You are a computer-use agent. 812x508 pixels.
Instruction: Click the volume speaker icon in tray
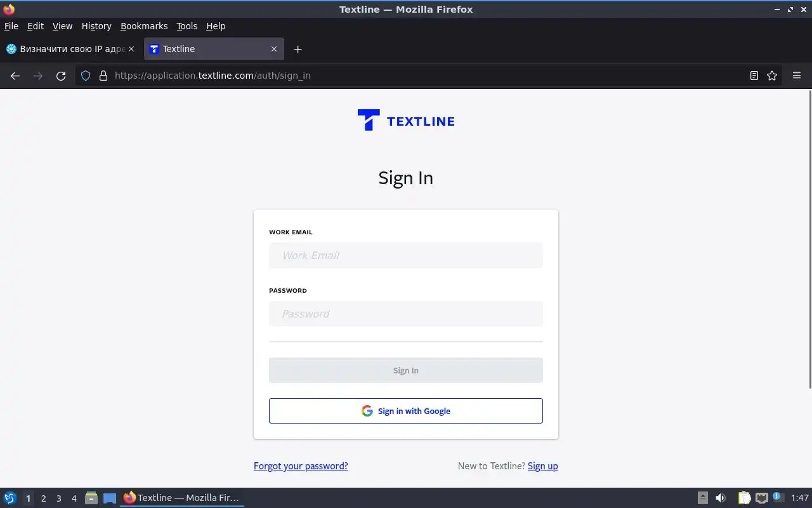[721, 498]
